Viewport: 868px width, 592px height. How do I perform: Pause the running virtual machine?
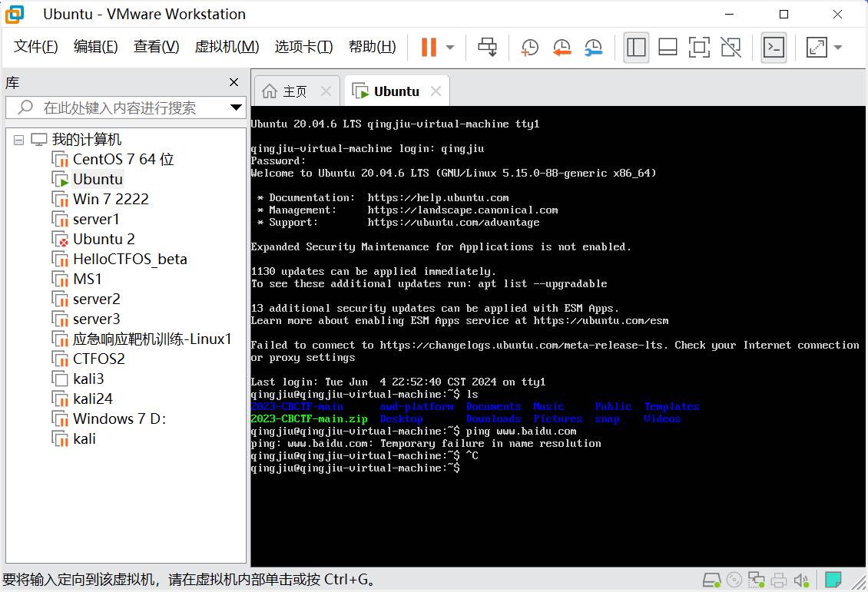point(429,48)
